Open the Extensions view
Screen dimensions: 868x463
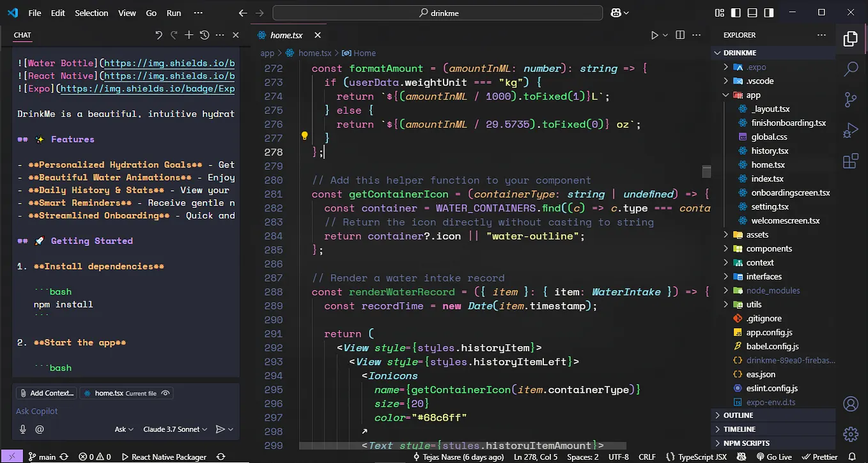(x=851, y=160)
